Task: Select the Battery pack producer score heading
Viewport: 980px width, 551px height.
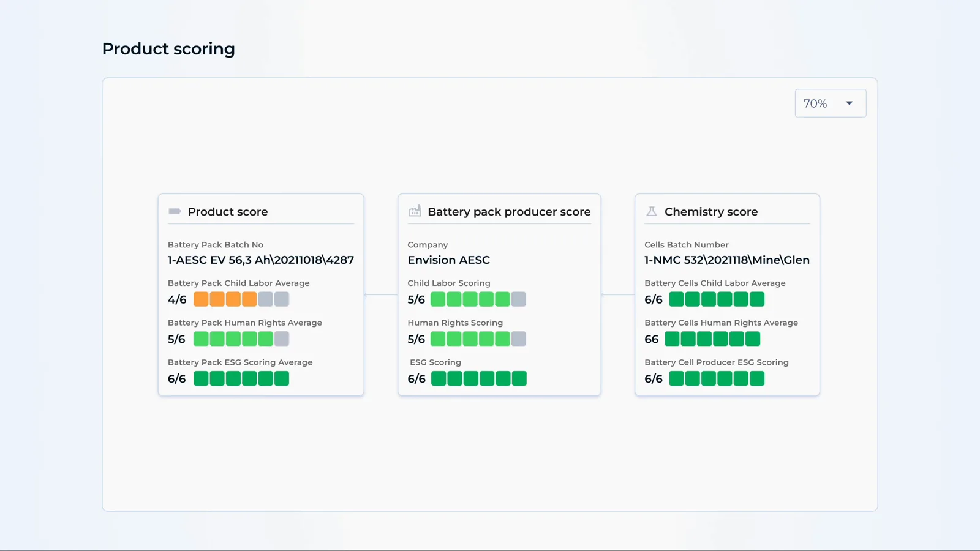Action: tap(509, 212)
